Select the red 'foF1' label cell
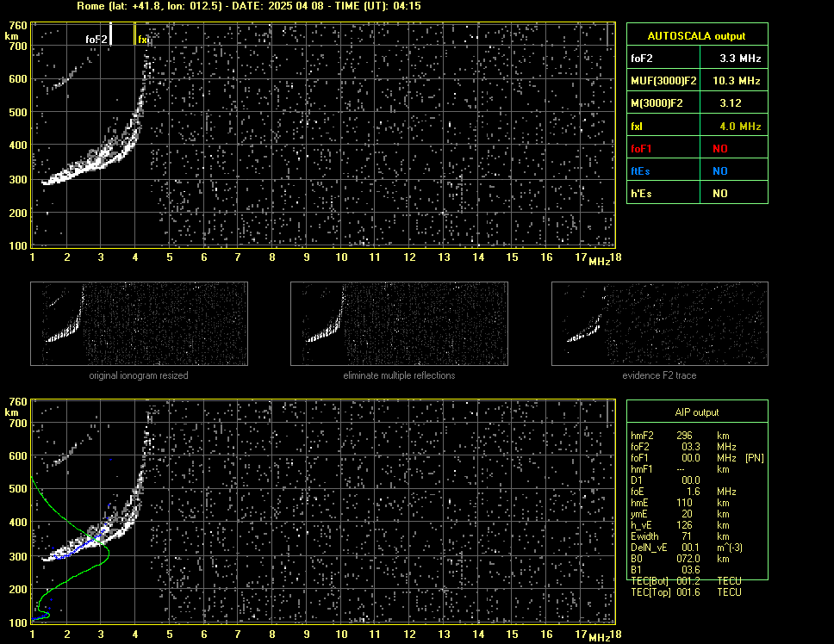This screenshot has height=644, width=834. click(x=663, y=149)
